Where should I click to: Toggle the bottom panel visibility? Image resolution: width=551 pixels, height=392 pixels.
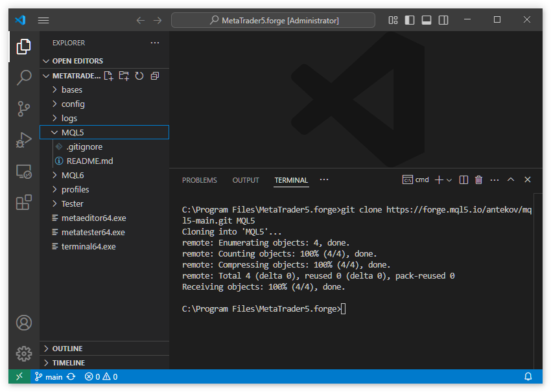tap(427, 20)
